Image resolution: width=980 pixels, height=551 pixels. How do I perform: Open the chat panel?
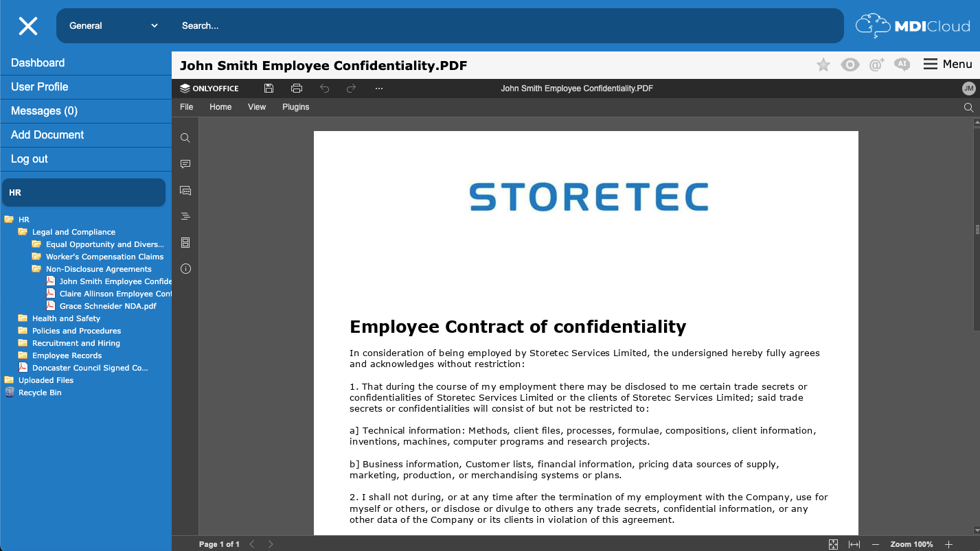point(185,190)
